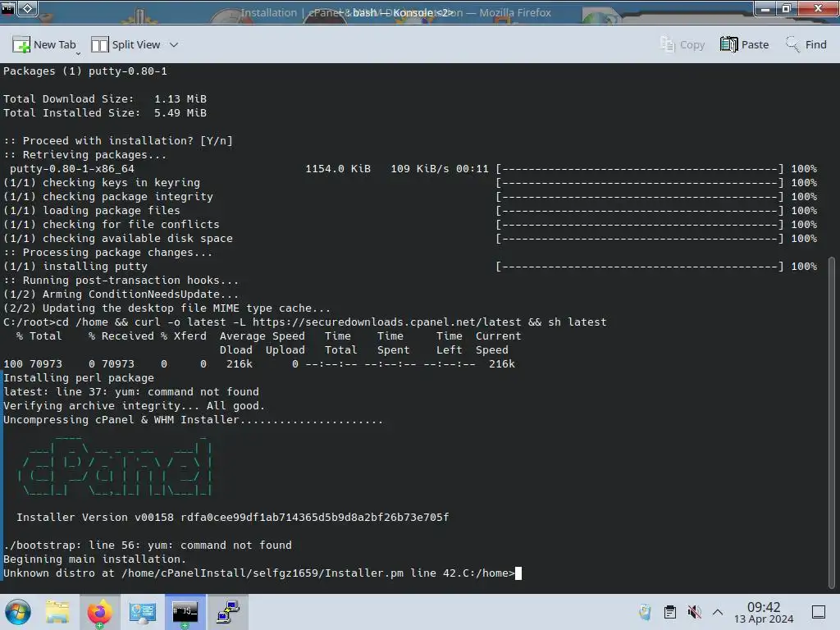
Task: Click the 'Total Installed Size' line
Action: [x=105, y=113]
